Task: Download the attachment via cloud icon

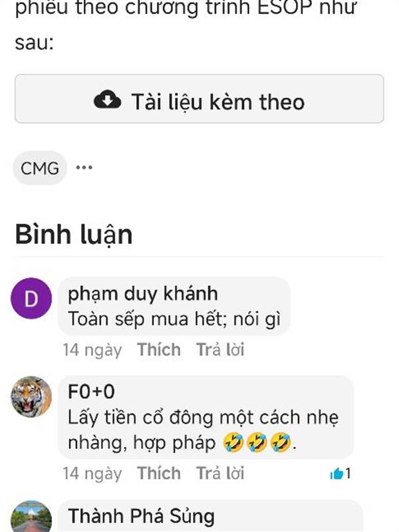Action: point(107,99)
